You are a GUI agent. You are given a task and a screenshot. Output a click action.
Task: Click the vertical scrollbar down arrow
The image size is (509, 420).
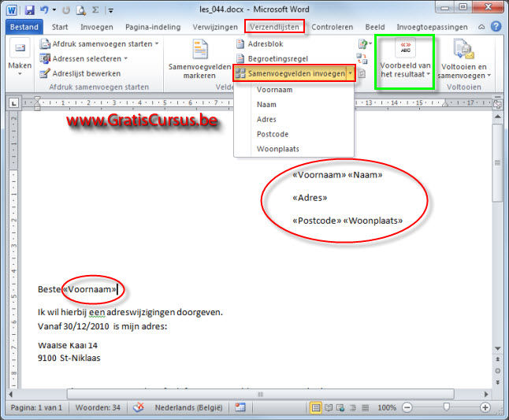tap(497, 348)
